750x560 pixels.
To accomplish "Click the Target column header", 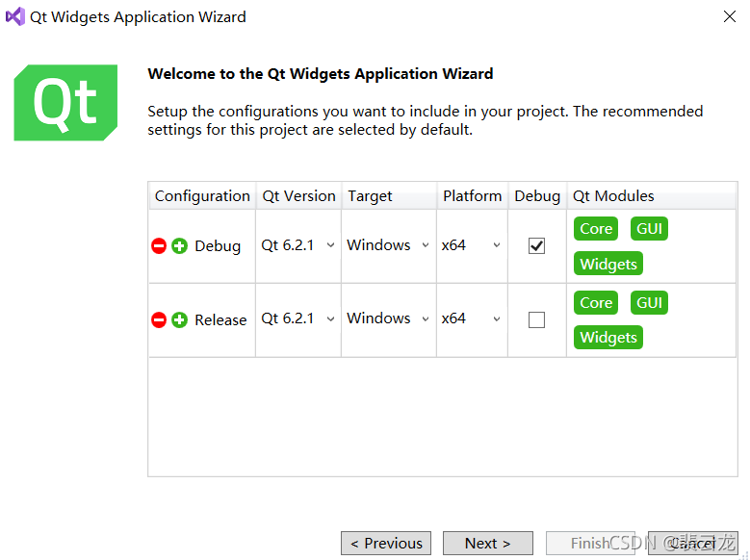I will [389, 195].
